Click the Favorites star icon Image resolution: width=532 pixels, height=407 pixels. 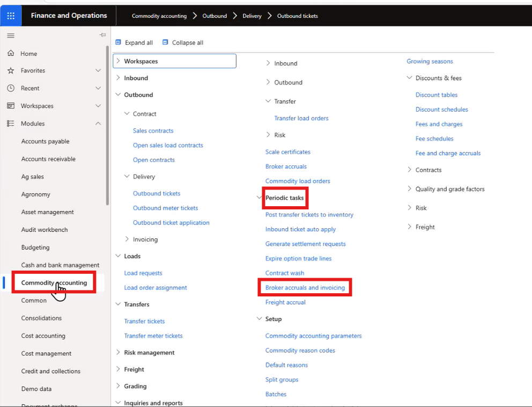point(11,70)
